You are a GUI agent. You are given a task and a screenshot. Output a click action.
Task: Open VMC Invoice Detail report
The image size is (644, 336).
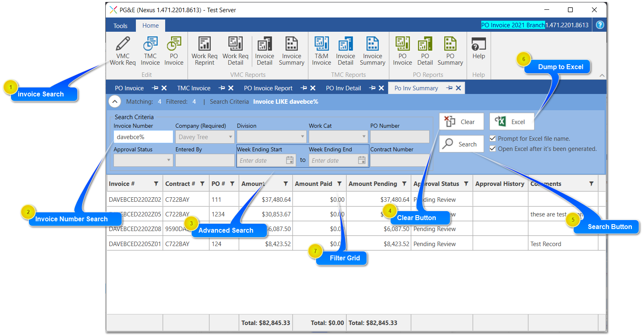[x=264, y=51]
